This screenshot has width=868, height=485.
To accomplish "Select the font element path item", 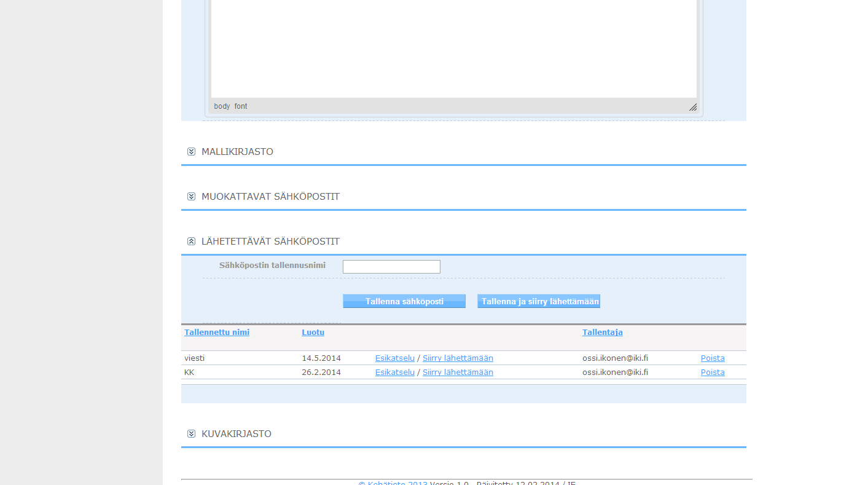I will pos(241,106).
